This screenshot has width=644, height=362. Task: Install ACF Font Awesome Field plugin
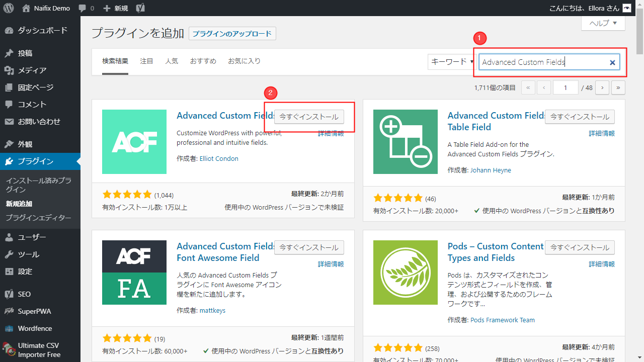pos(309,247)
